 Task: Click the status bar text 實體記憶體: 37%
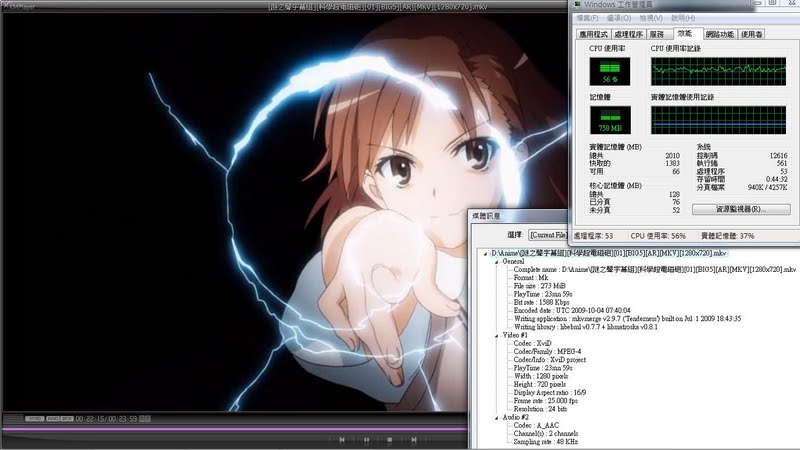click(728, 236)
